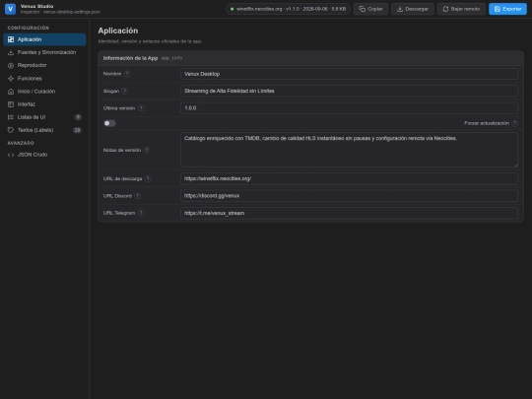Click the Fuentes y Sincronización download icon

(x=11, y=52)
